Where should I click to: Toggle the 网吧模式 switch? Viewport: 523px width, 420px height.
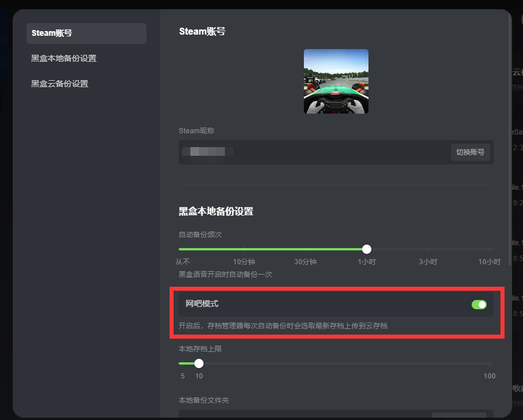click(x=479, y=304)
